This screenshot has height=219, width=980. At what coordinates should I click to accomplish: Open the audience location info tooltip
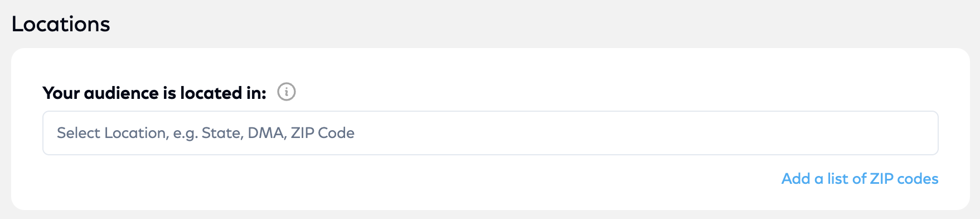[287, 92]
